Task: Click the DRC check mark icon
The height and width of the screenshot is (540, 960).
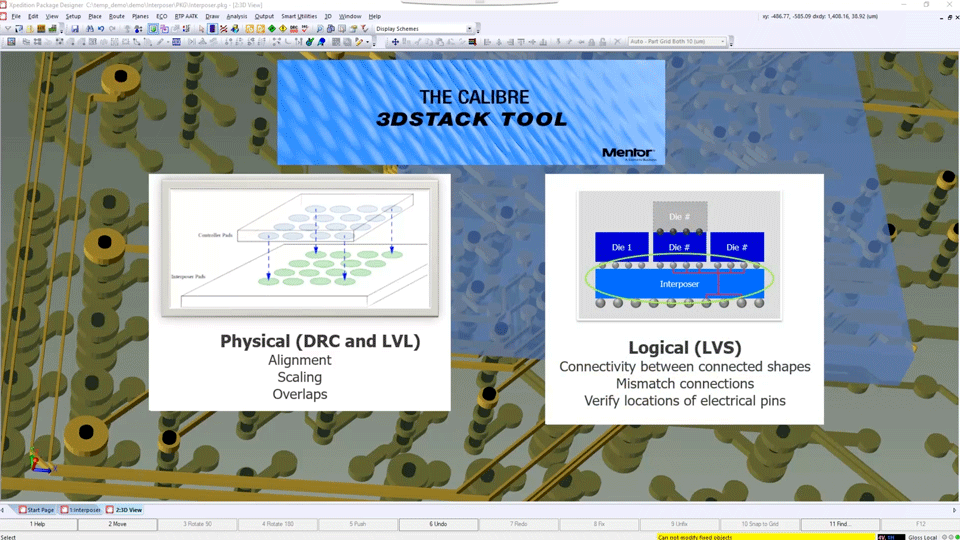Action: coord(305,29)
